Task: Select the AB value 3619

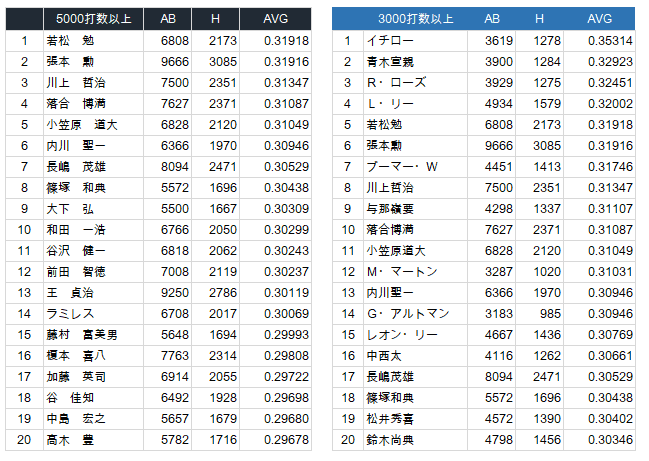Action: click(499, 41)
